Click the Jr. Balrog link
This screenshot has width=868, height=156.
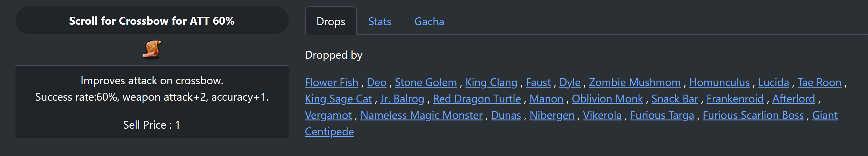click(402, 99)
